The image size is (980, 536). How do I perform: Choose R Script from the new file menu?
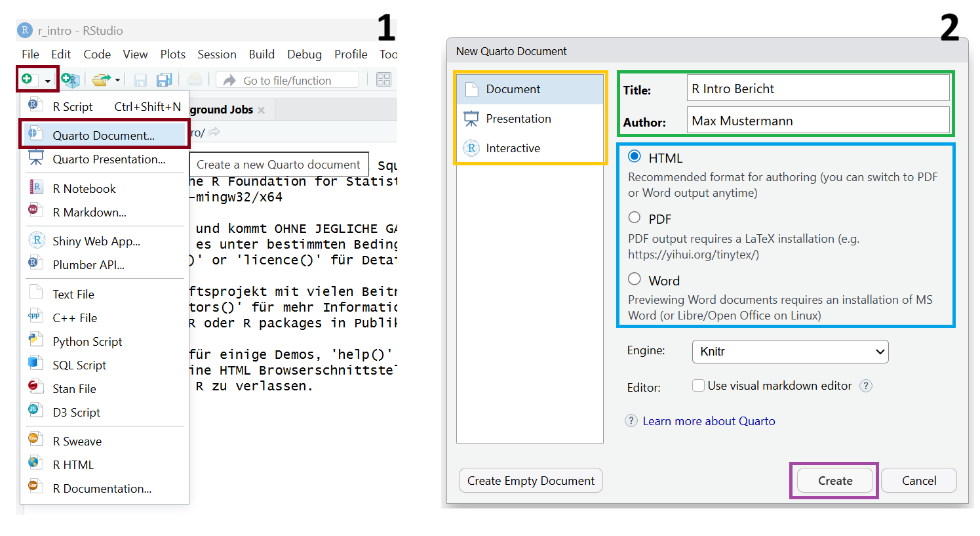coord(104,106)
